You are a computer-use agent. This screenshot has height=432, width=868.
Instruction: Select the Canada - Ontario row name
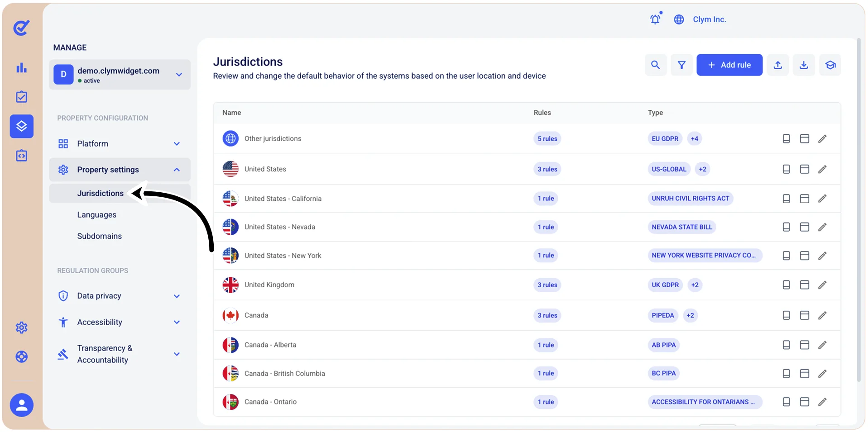[270, 402]
